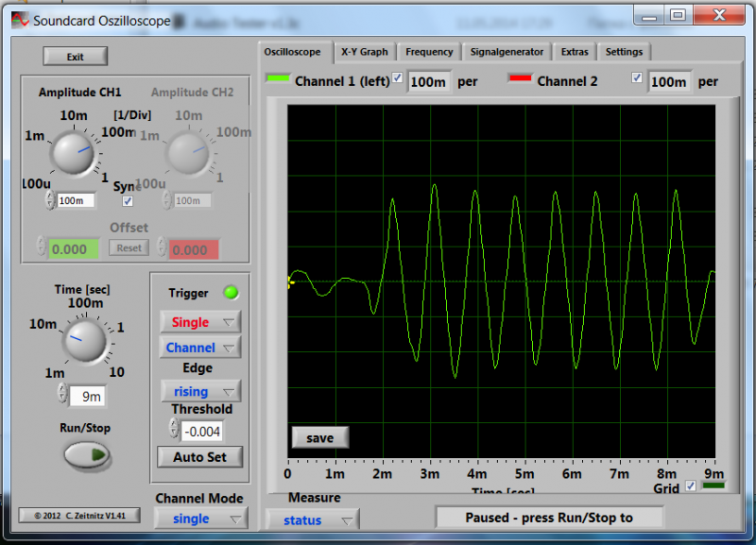Click the Threshold value stepper arrows
This screenshot has height=545, width=756.
[174, 428]
